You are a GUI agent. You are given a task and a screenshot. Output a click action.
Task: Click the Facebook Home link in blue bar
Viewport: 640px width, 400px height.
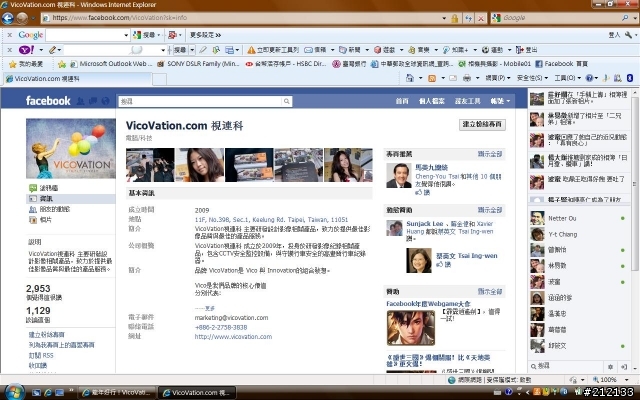pyautogui.click(x=402, y=101)
